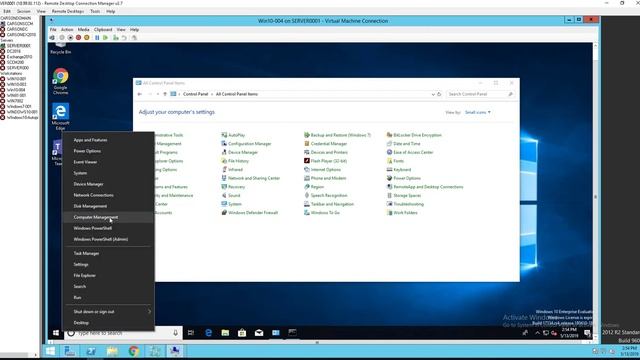Click the Search Control Panel field
Viewport: 640px width, 360px height.
pos(480,94)
